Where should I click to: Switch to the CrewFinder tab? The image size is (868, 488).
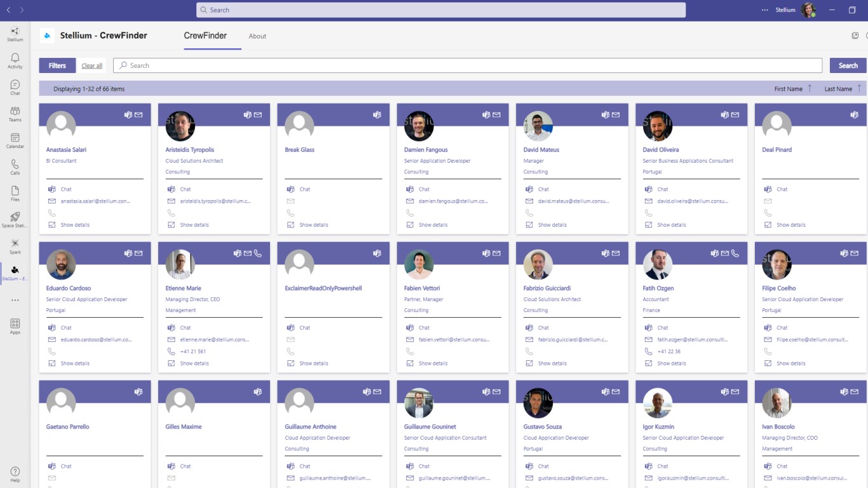205,36
